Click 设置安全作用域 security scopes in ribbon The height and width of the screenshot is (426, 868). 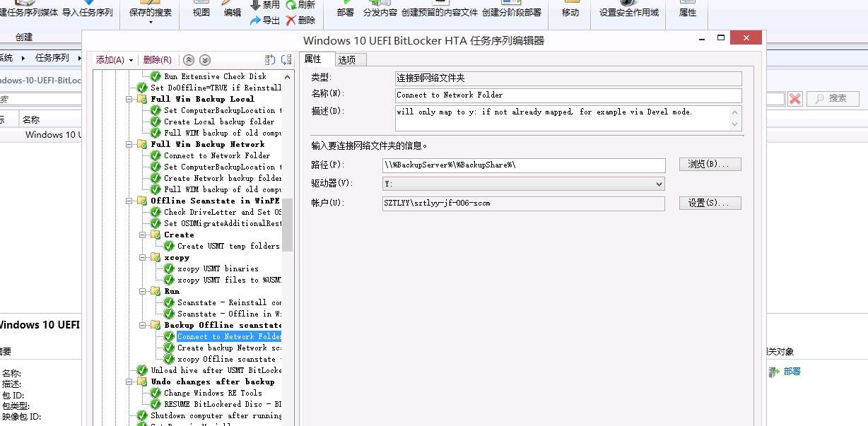[x=629, y=13]
